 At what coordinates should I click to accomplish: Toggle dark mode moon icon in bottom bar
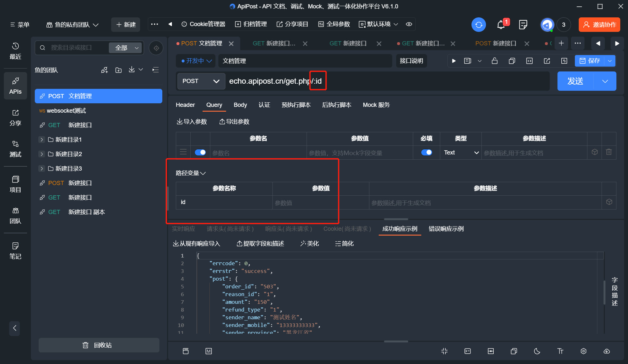click(x=537, y=351)
